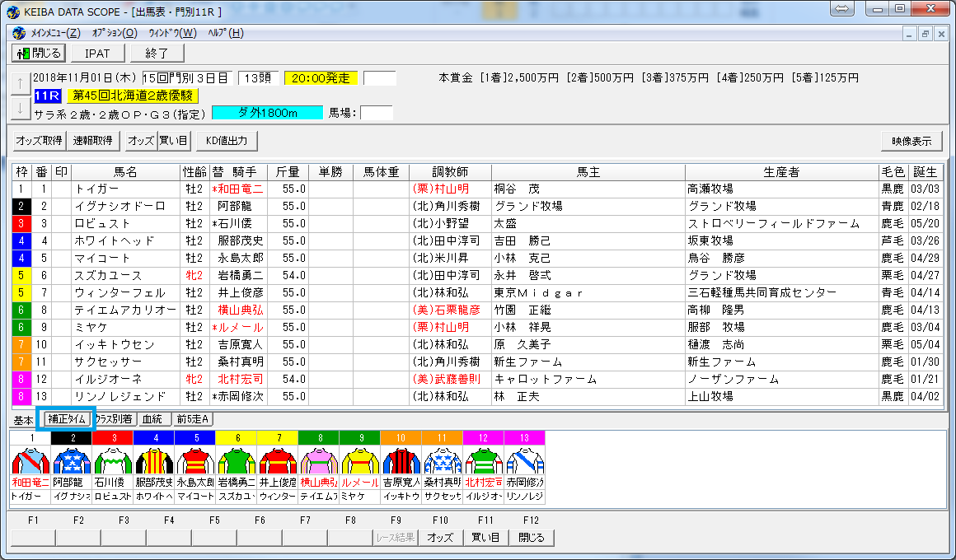Select horse name イルジオーネ
Image resolution: width=956 pixels, height=560 pixels.
108,379
